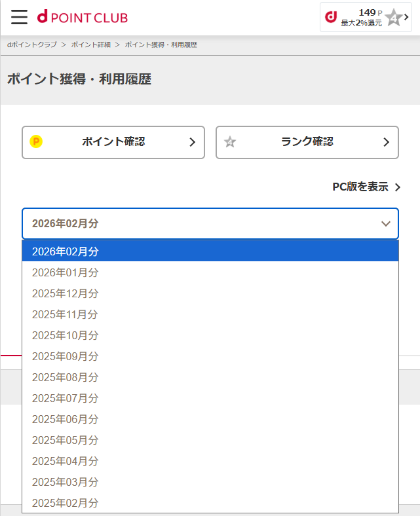Select 2026年01月分 from the list
Screen dimensions: 420x516
[x=66, y=272]
